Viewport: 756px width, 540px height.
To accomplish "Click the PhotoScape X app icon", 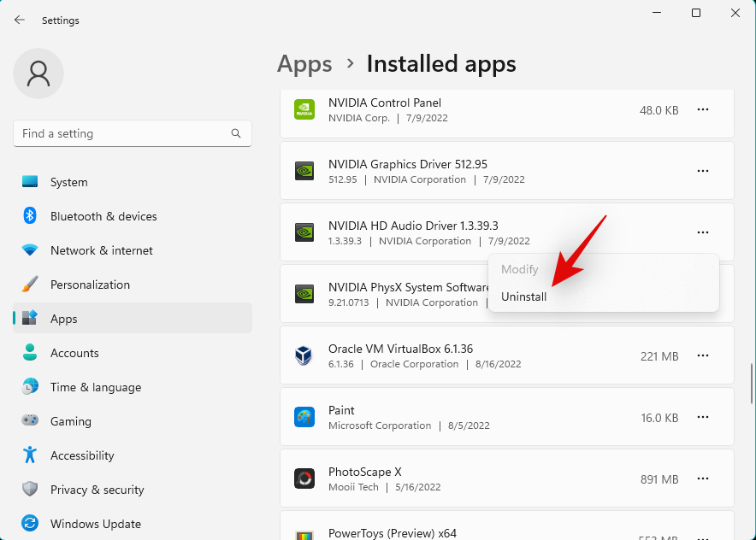I will click(304, 478).
